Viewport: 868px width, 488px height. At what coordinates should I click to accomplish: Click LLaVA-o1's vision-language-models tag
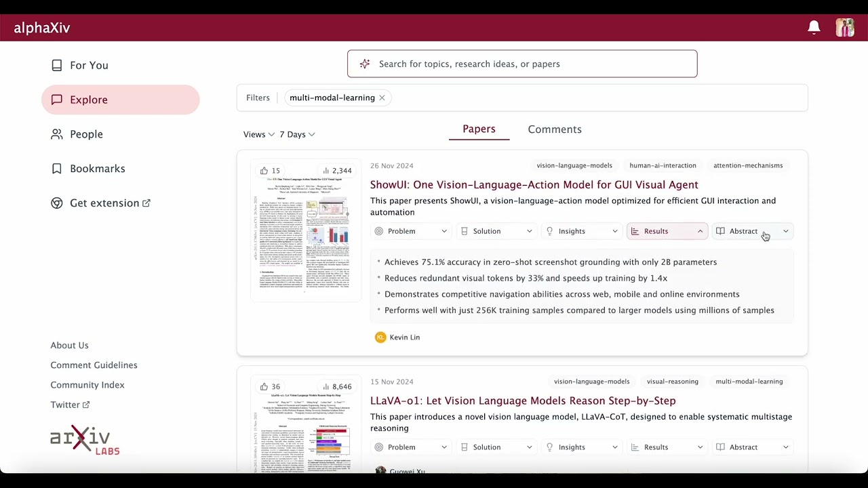[x=591, y=382]
